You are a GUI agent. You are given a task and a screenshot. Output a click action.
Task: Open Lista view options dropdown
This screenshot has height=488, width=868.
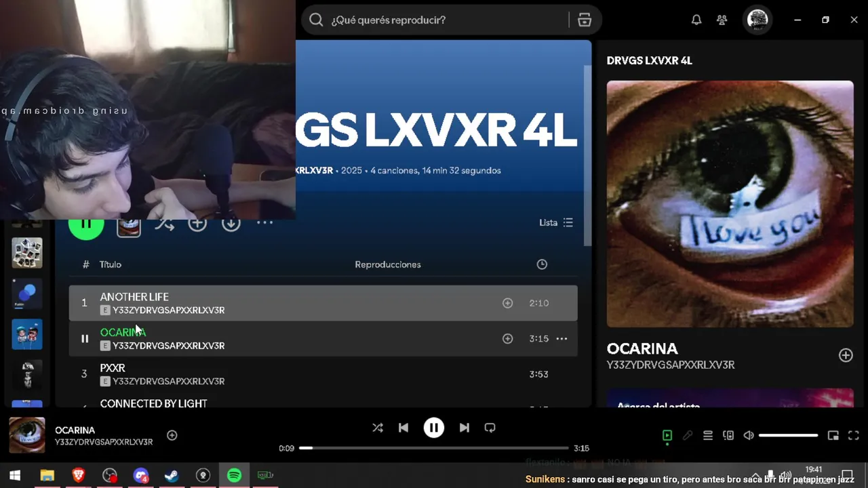pyautogui.click(x=556, y=222)
